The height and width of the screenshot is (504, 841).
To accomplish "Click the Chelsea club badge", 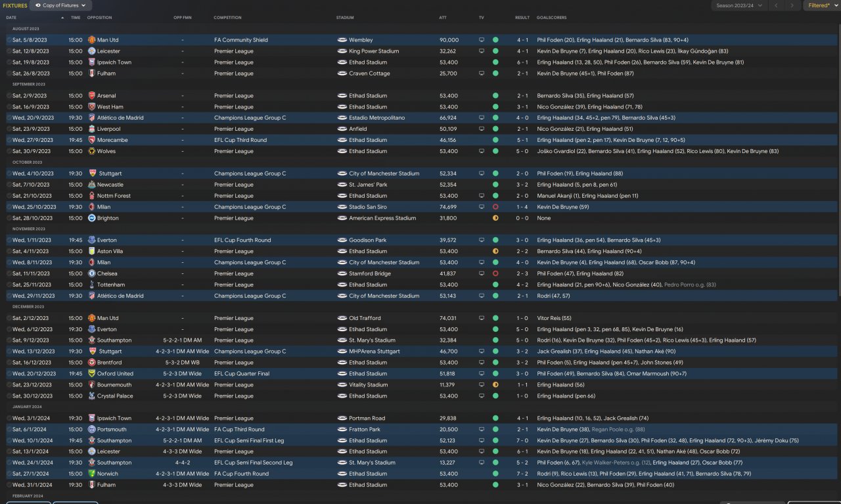I will (x=92, y=274).
